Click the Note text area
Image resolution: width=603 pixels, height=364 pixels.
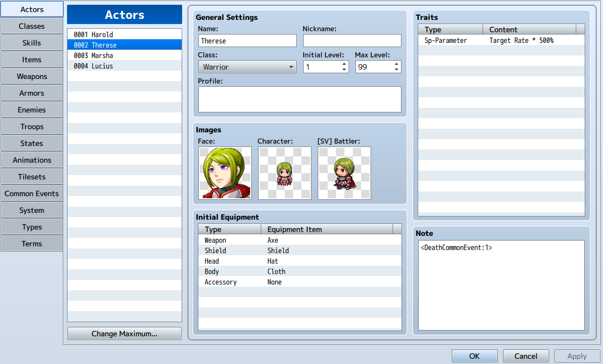(501, 285)
